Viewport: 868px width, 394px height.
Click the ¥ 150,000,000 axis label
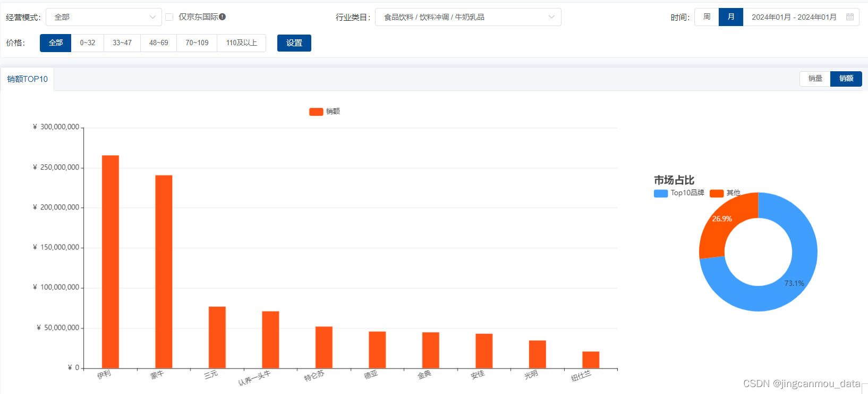pos(56,247)
